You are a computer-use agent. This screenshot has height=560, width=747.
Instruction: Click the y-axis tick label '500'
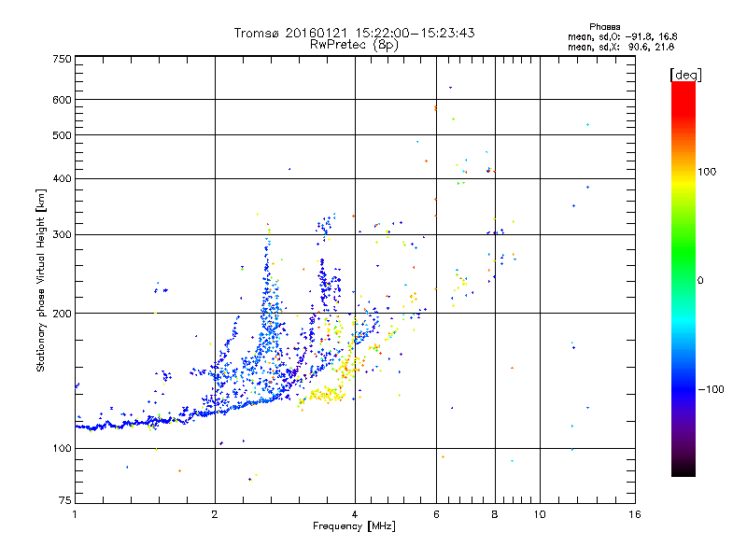(x=62, y=135)
